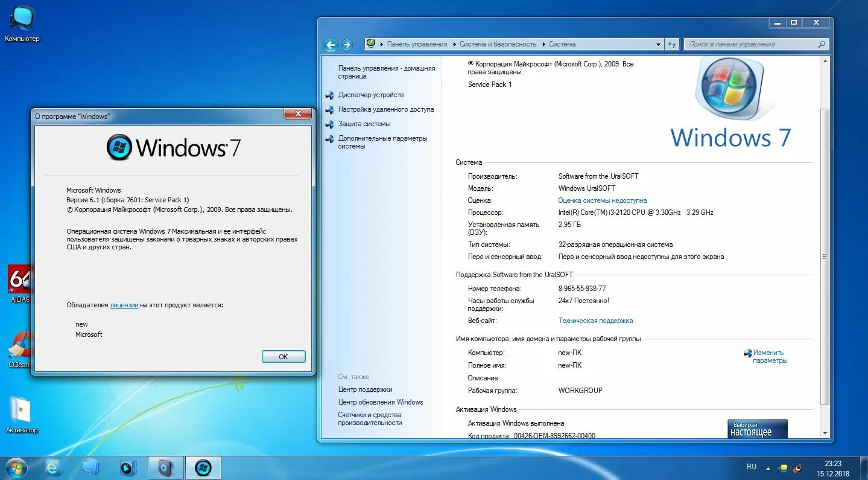Select the product code 00426-OEM-8992662-00400
The height and width of the screenshot is (480, 868).
(x=554, y=435)
